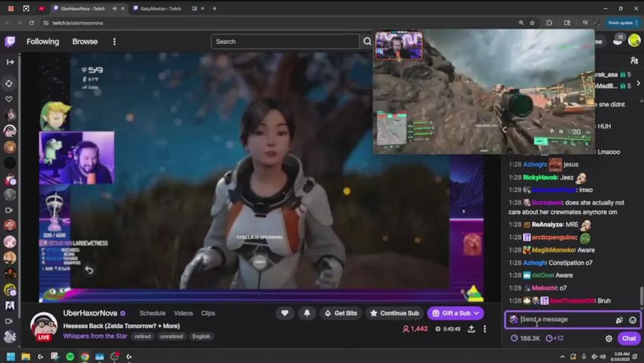Open the channel Videos tab

coord(183,313)
